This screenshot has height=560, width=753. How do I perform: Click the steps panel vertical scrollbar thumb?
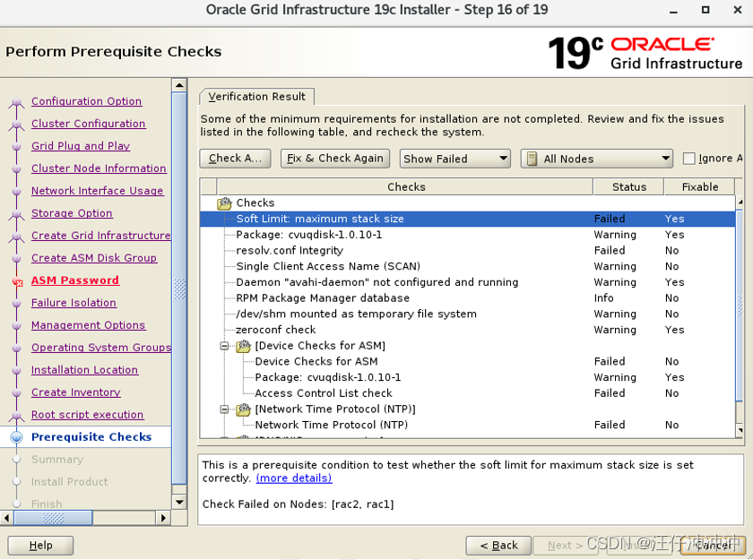[179, 289]
